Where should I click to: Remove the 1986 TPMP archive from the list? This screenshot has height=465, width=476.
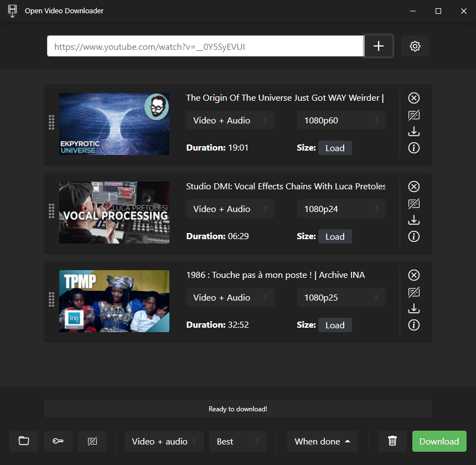tap(413, 275)
